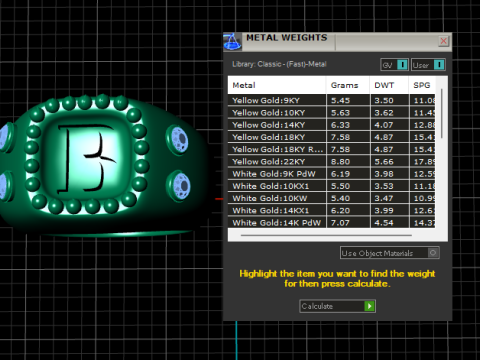Select the Yellow Gold:9KY row
Image resolution: width=480 pixels, height=360 pixels.
(x=332, y=100)
